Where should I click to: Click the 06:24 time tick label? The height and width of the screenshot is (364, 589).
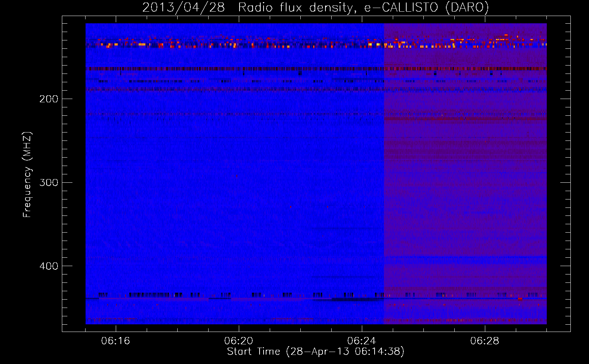(x=361, y=341)
